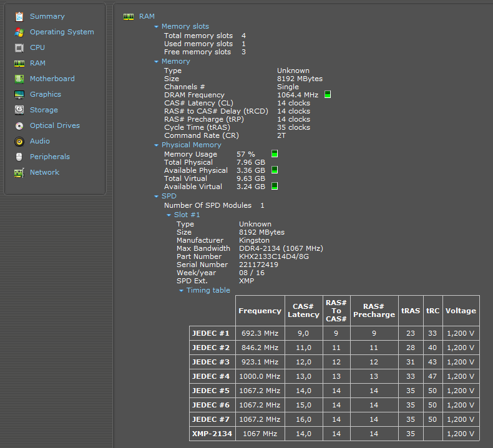This screenshot has width=493, height=448.
Task: Click the Storage drive icon
Action: tap(19, 110)
